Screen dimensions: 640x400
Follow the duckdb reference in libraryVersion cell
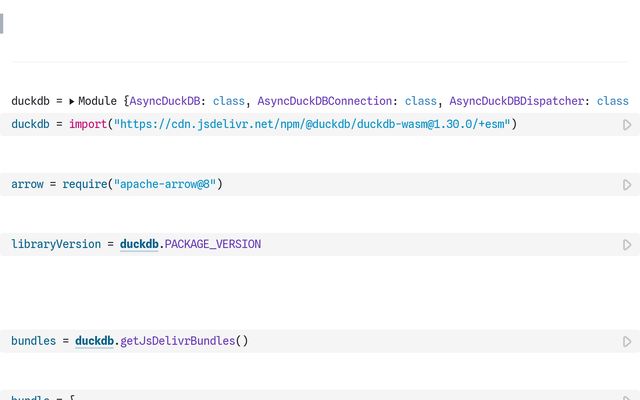139,244
